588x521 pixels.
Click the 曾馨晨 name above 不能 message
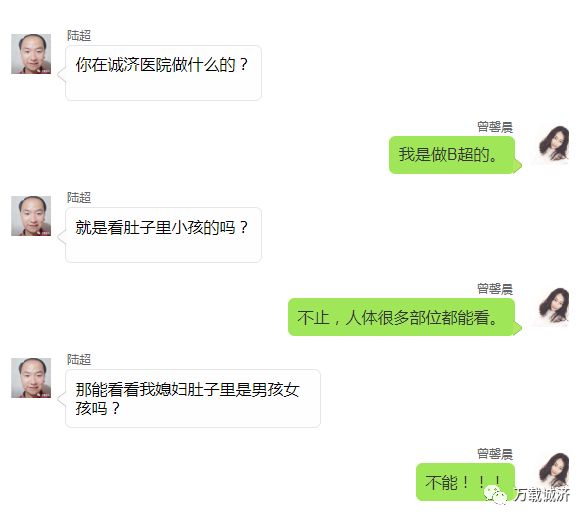pos(495,454)
